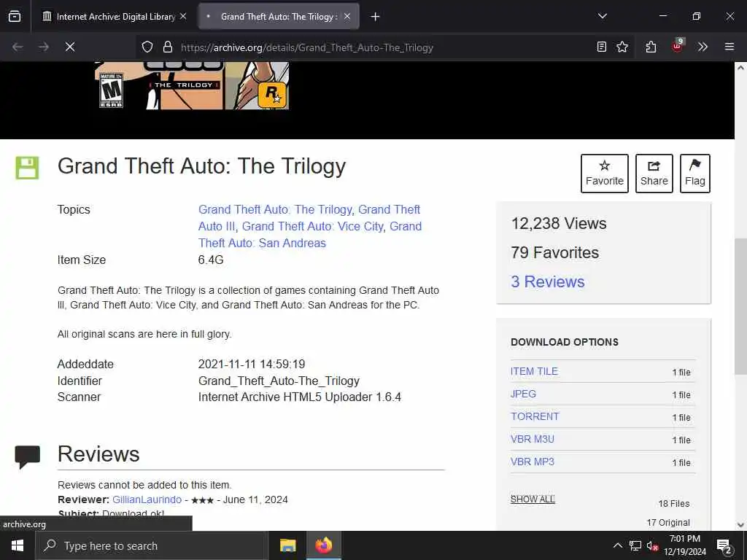747x560 pixels.
Task: Stop loading the page
Action: tap(70, 47)
